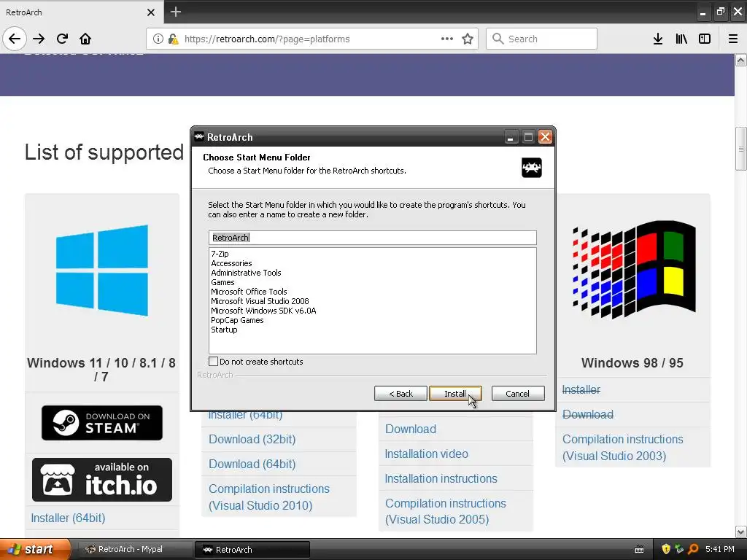This screenshot has width=747, height=560.
Task: Select 7-Zip in the folder list
Action: click(x=220, y=254)
